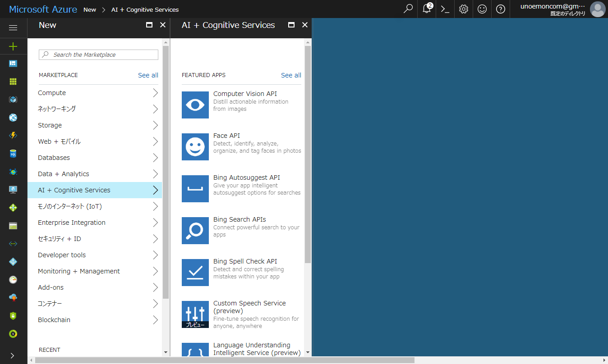Open Azure Cosmos DB planet icon
The height and width of the screenshot is (364, 608).
[13, 172]
